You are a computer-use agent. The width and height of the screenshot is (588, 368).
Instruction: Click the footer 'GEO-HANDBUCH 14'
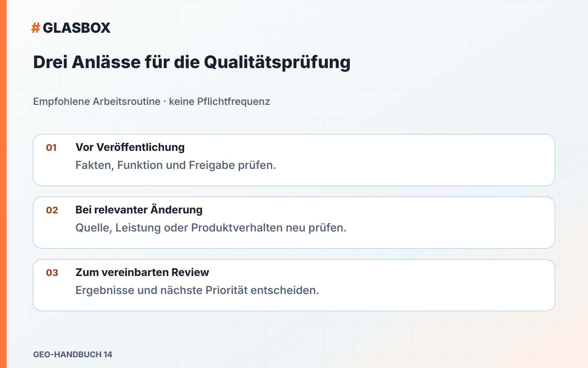point(73,354)
